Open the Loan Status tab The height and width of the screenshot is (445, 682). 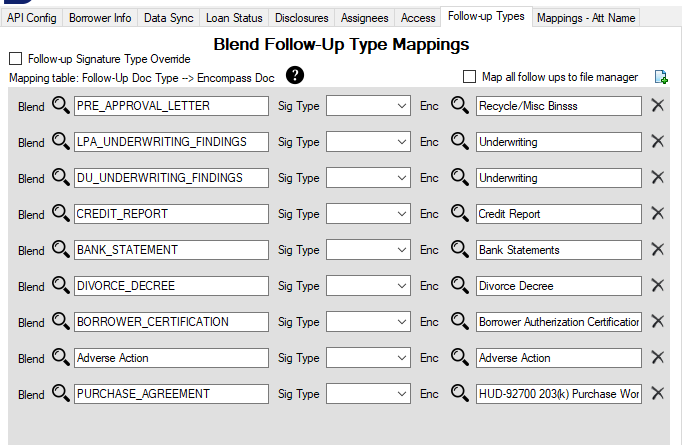click(234, 18)
